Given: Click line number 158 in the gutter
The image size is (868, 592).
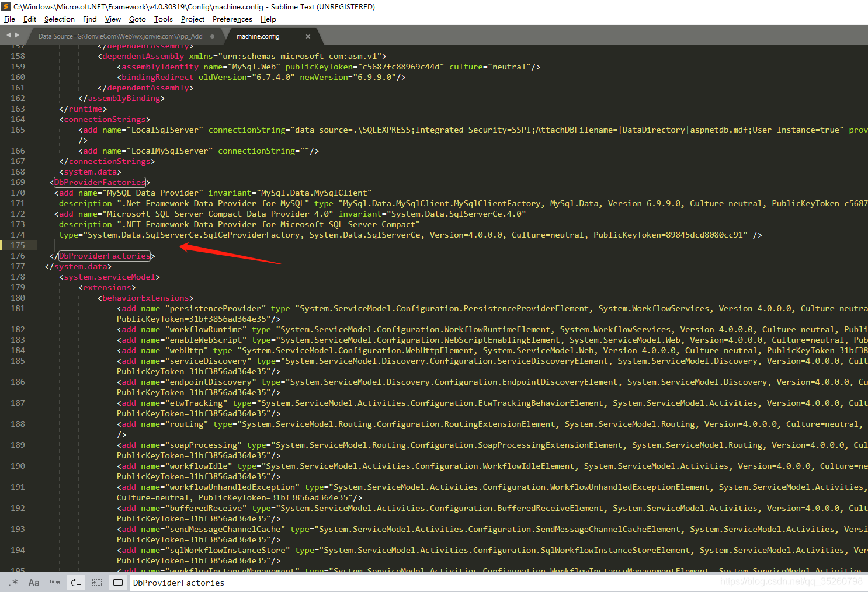Looking at the screenshot, I should [18, 56].
